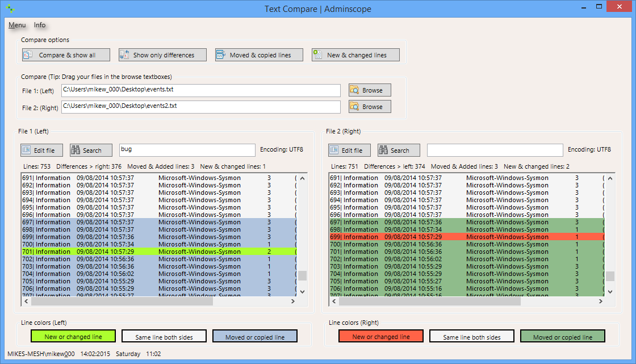Click the left Edit file icon
Screen dimensions: 636x364
(x=26, y=150)
